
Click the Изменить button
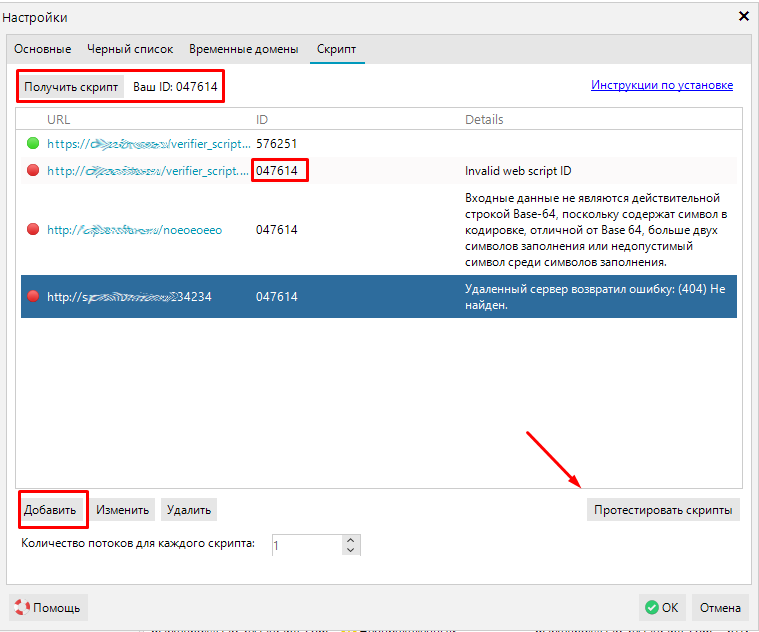pyautogui.click(x=122, y=510)
